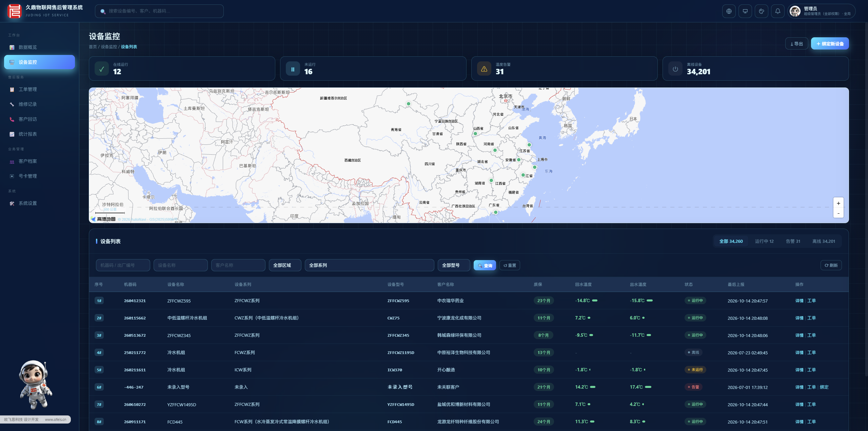
Task: Click the 久鼎 logo in top left
Action: tap(14, 11)
